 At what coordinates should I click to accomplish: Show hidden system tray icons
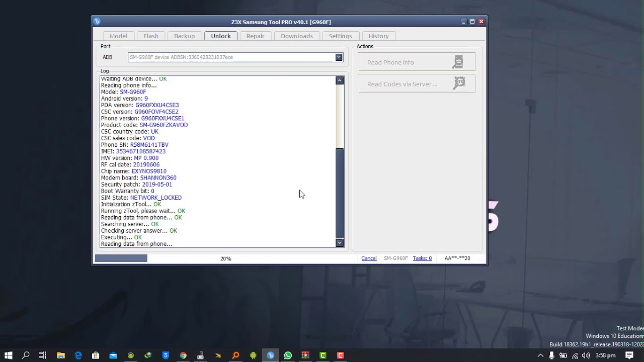click(x=540, y=355)
